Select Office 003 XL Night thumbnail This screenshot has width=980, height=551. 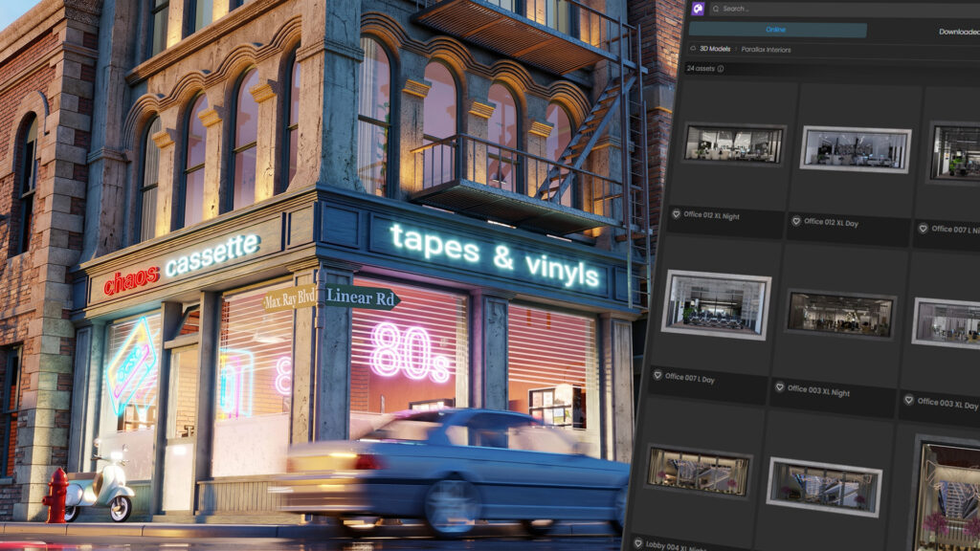840,314
